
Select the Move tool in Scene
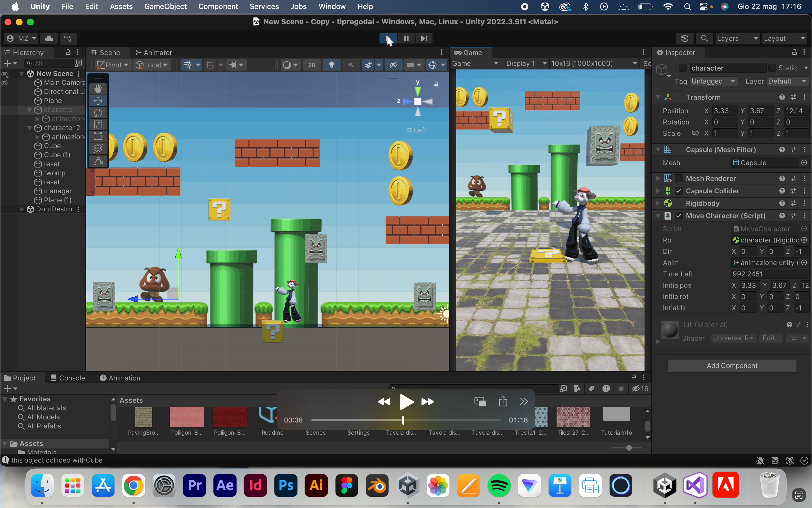point(98,100)
